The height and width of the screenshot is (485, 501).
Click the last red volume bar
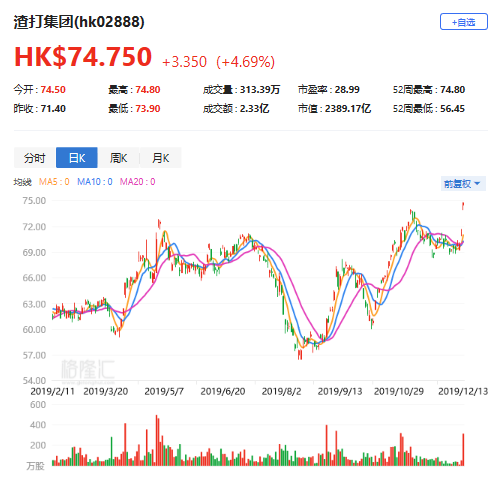(463, 449)
